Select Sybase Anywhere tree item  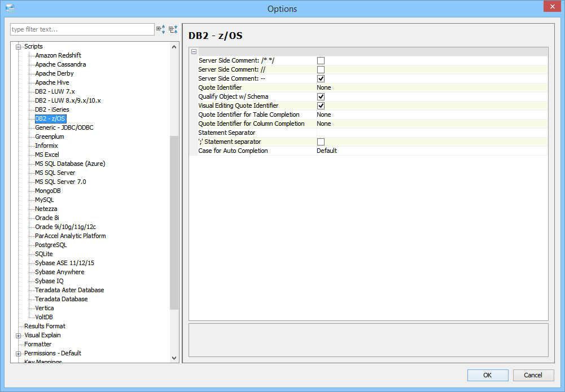click(59, 272)
